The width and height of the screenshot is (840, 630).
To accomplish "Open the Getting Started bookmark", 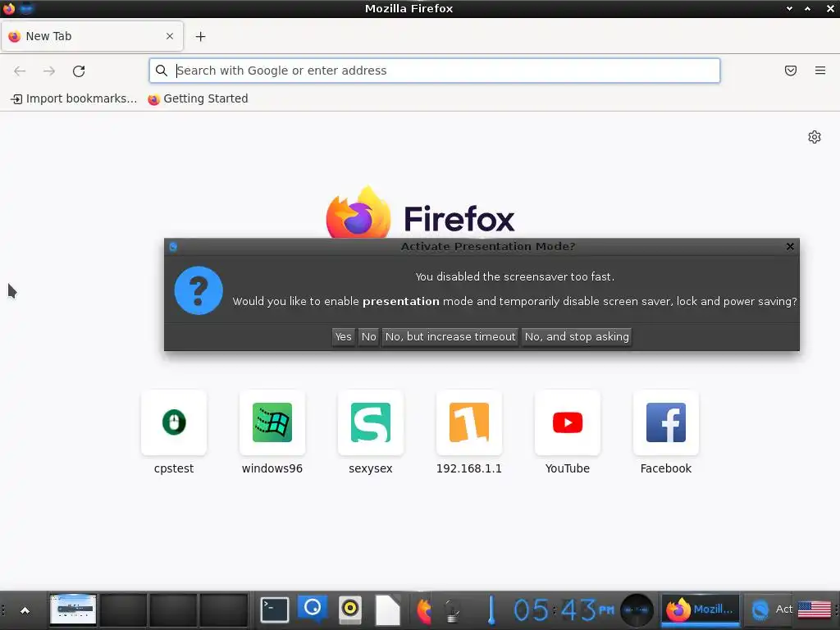I will 198,98.
